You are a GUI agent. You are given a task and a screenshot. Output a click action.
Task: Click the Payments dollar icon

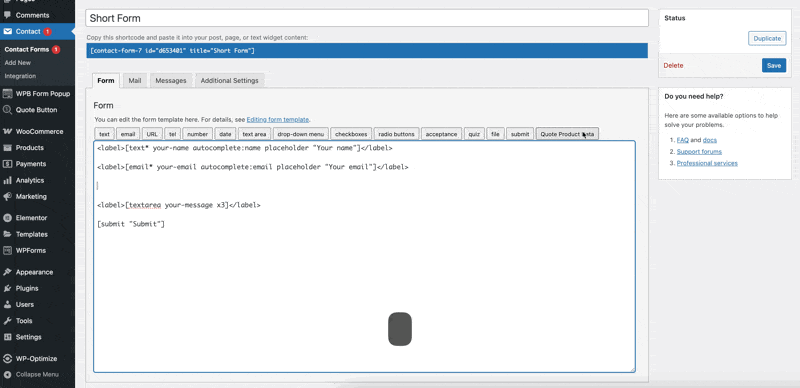tap(7, 164)
